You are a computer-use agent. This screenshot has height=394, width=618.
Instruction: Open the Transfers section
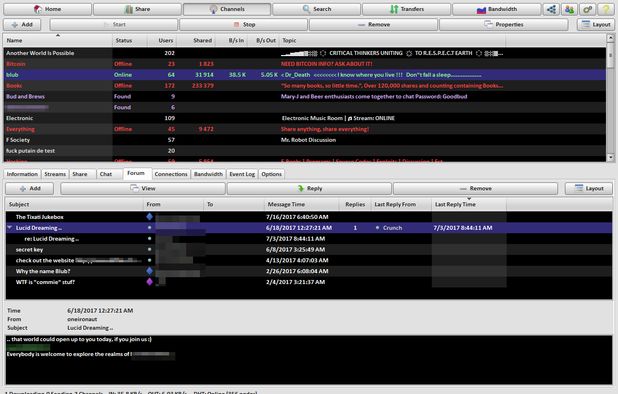[x=406, y=9]
